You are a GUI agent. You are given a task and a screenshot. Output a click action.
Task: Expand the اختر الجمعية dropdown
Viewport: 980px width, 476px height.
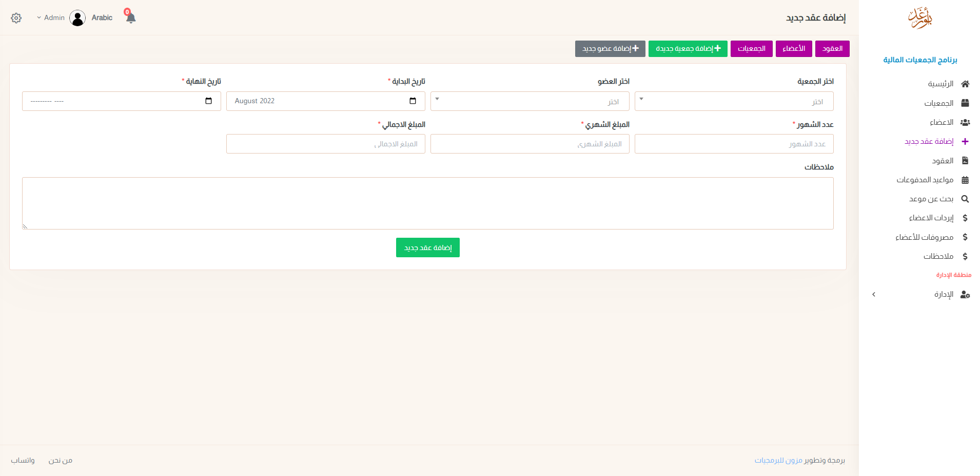734,101
